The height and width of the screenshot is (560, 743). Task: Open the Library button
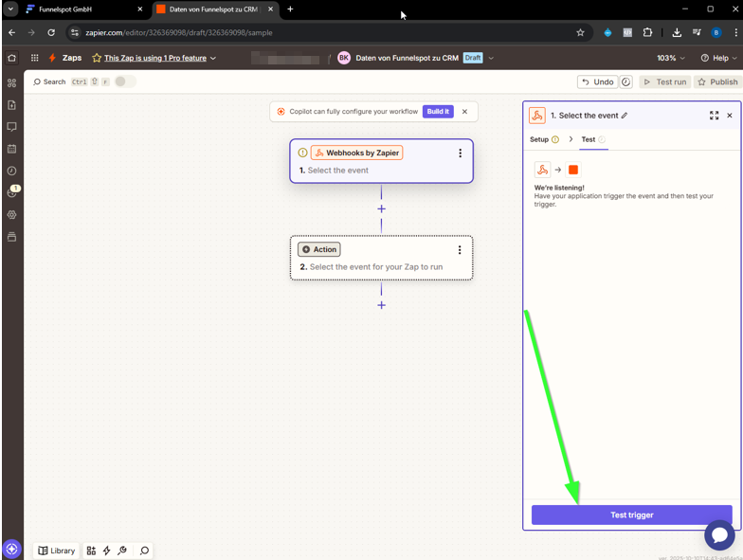pos(57,551)
